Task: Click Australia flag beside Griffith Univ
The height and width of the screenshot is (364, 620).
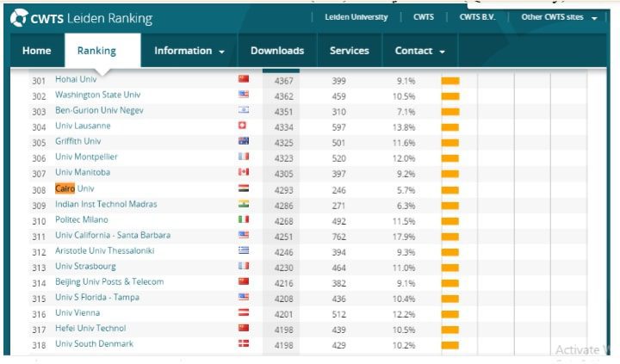Action: tap(244, 141)
